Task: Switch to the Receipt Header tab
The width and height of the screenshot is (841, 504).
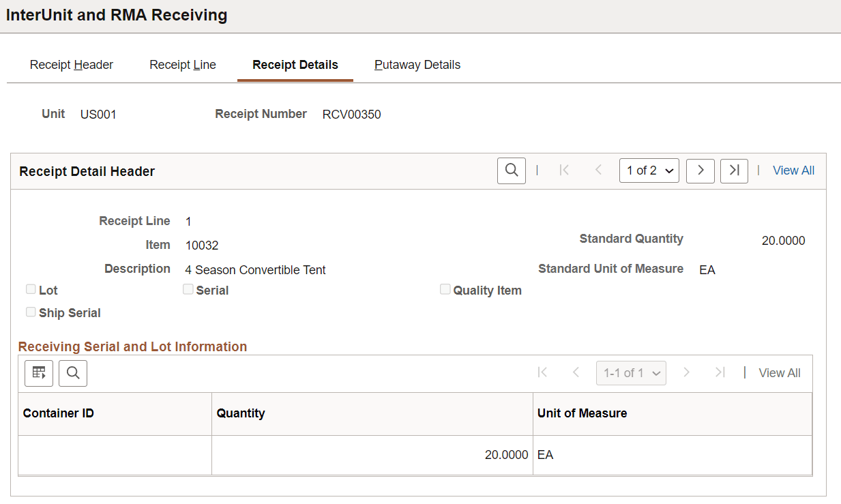Action: click(x=71, y=65)
